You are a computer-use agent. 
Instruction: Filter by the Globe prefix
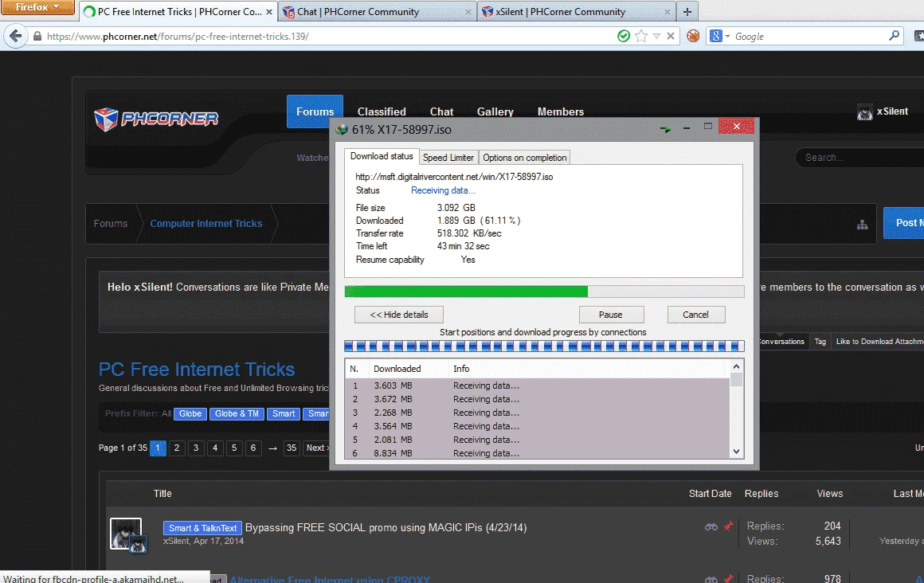pyautogui.click(x=190, y=414)
